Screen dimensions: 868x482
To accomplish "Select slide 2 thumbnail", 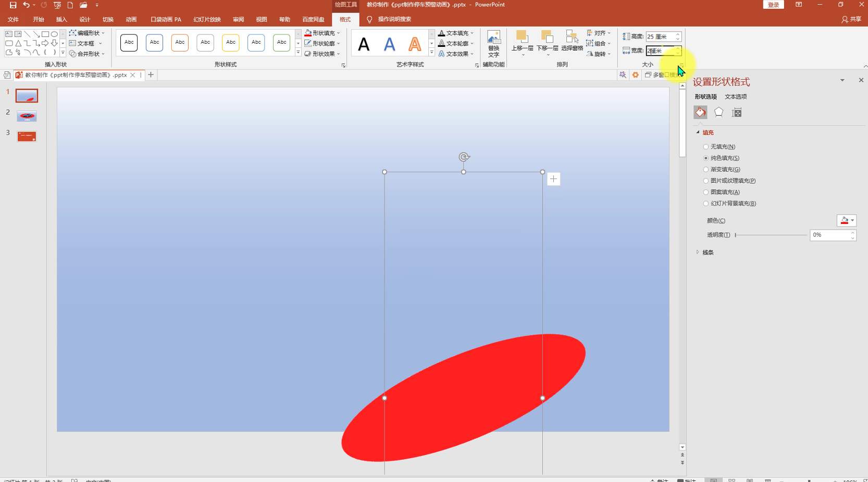I will (x=27, y=116).
